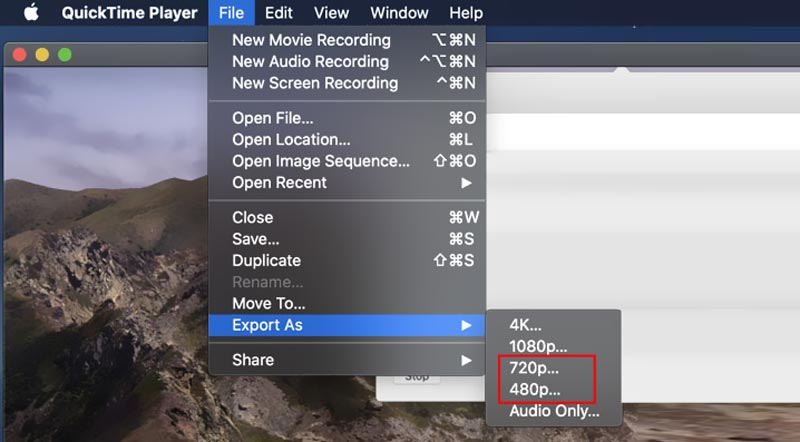Screen dimensions: 800x442
Task: Open the Edit menu
Action: (279, 13)
